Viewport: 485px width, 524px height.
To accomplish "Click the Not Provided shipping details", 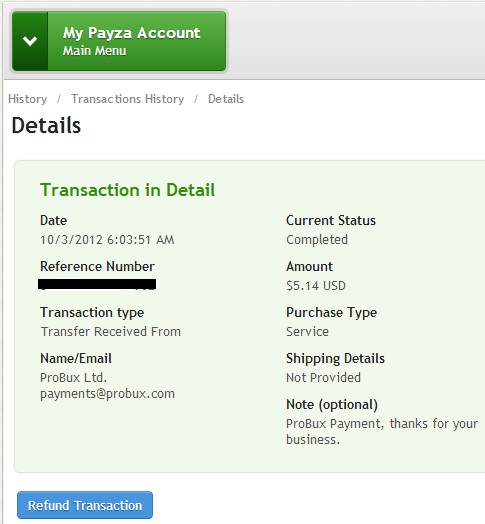I will click(x=324, y=378).
